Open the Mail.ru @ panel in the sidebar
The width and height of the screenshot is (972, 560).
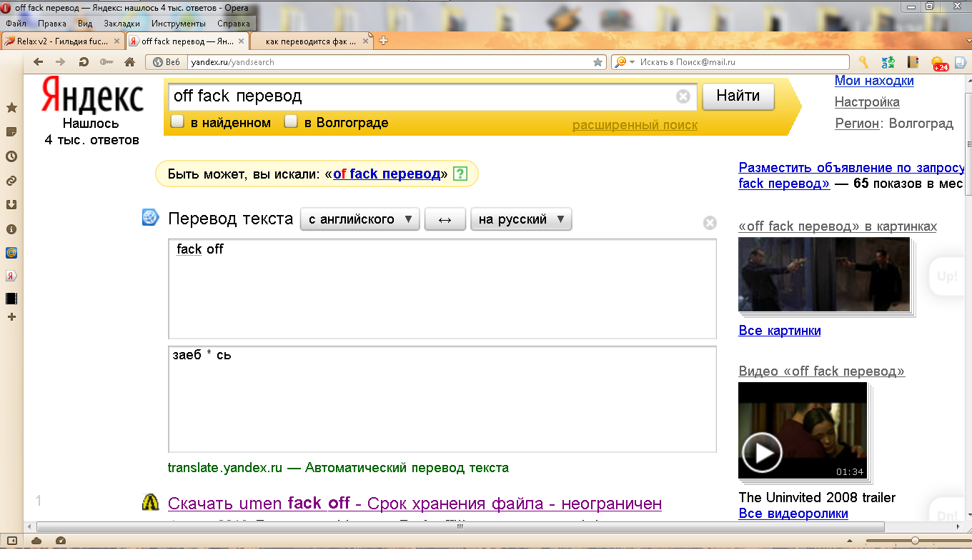11,253
